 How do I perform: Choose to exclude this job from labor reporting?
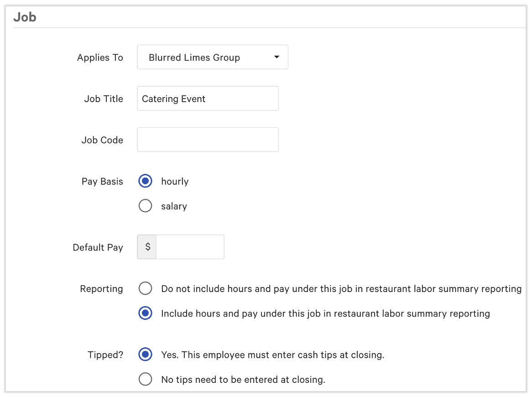click(x=145, y=288)
